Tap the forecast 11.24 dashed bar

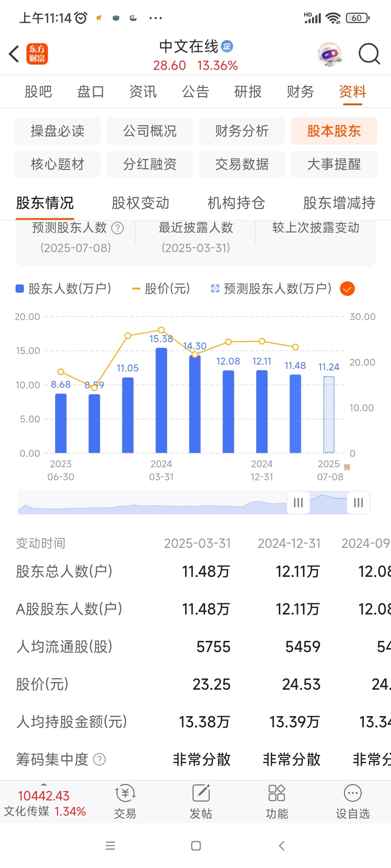pos(329,414)
